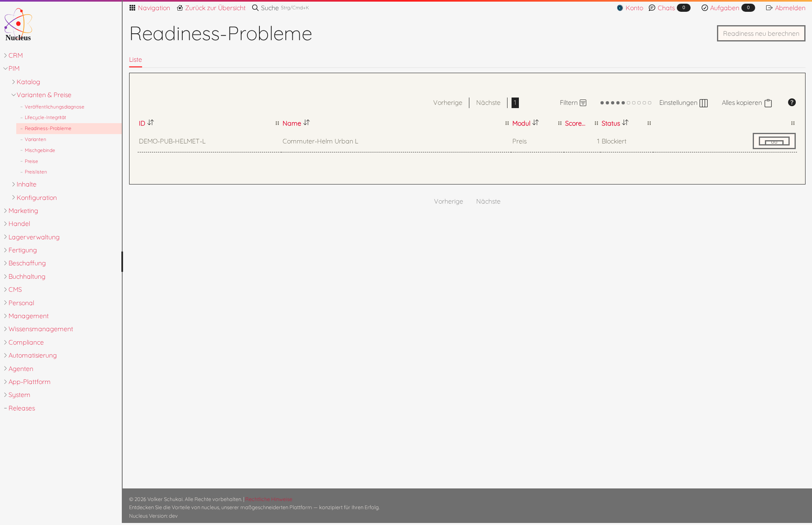Open Rechtliche Hinweise footer link

coord(268,499)
